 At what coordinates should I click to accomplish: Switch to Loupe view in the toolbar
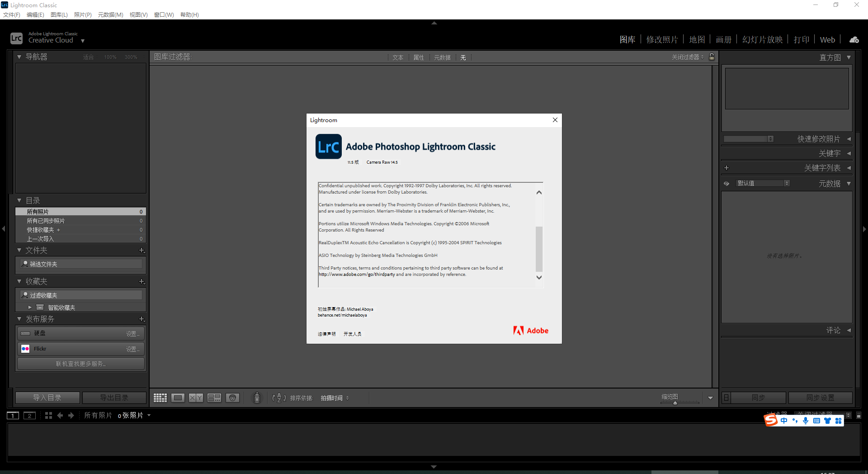178,398
